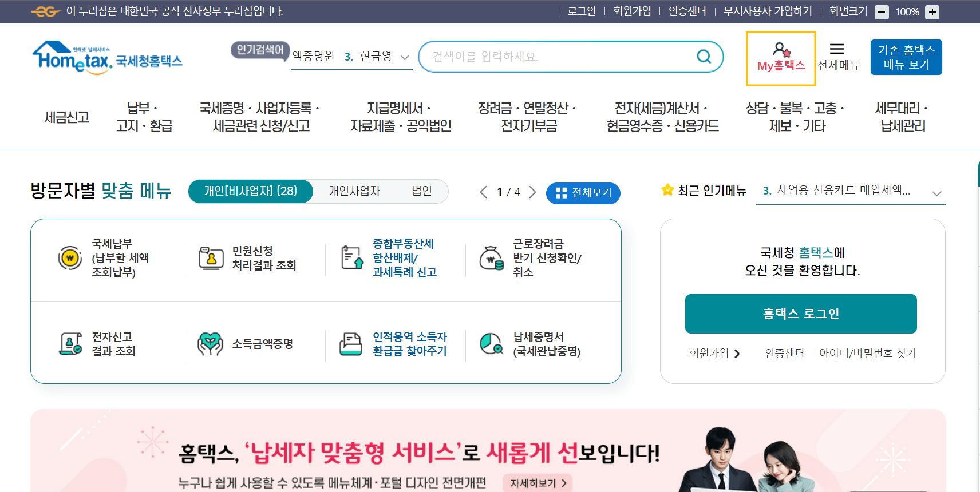
Task: Click the 국세납부 (납부할 세액 조회납부) text
Action: pyautogui.click(x=120, y=258)
